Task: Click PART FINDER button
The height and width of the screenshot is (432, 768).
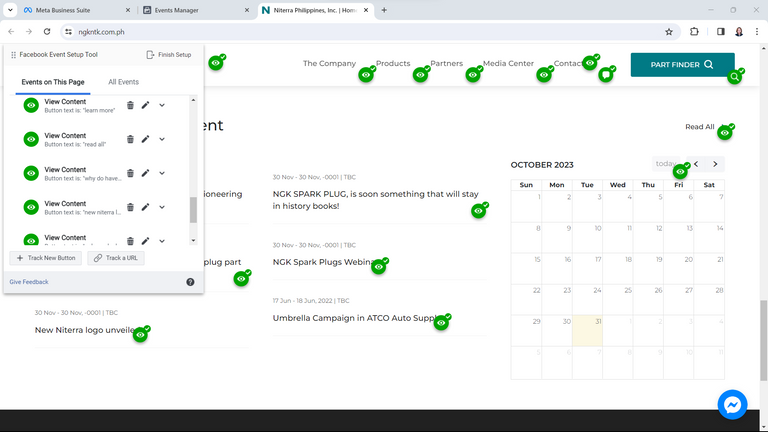Action: (682, 65)
